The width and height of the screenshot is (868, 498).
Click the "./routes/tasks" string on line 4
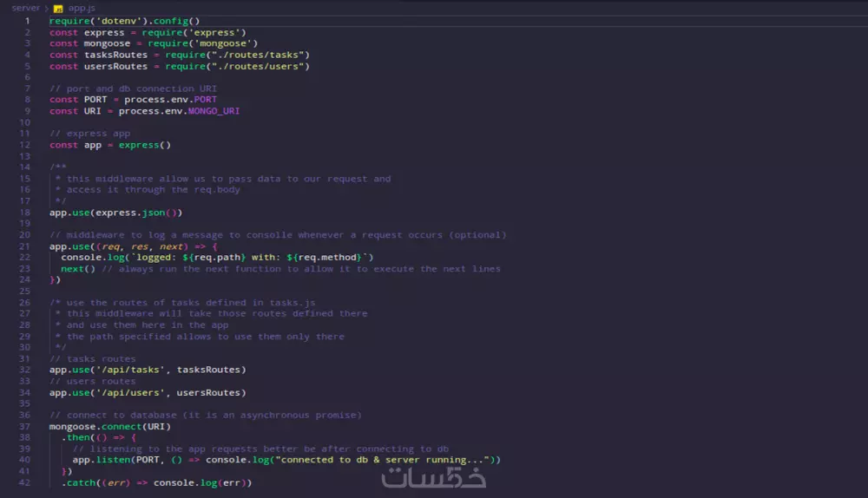258,55
